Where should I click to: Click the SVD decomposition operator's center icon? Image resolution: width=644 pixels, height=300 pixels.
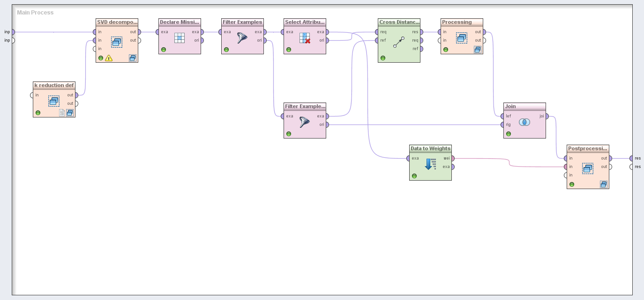click(117, 42)
